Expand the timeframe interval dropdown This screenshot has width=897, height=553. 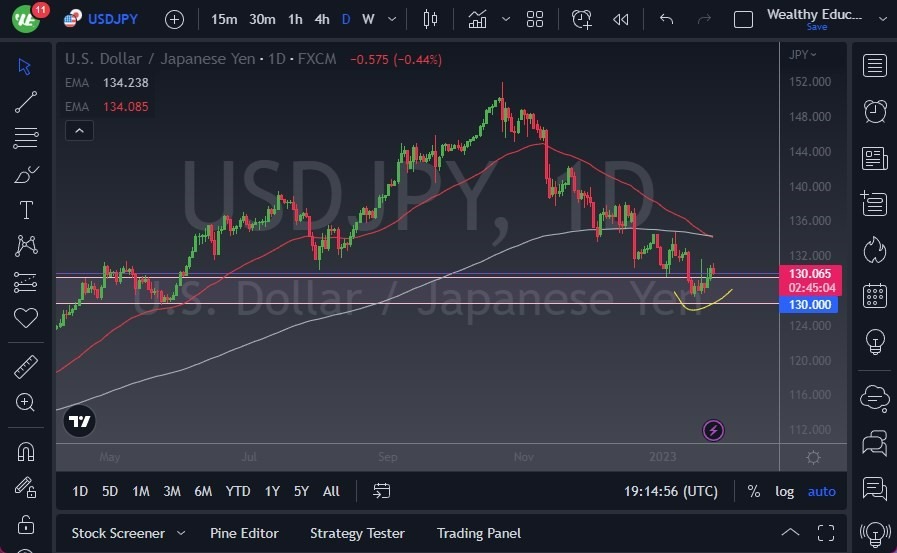[x=392, y=19]
